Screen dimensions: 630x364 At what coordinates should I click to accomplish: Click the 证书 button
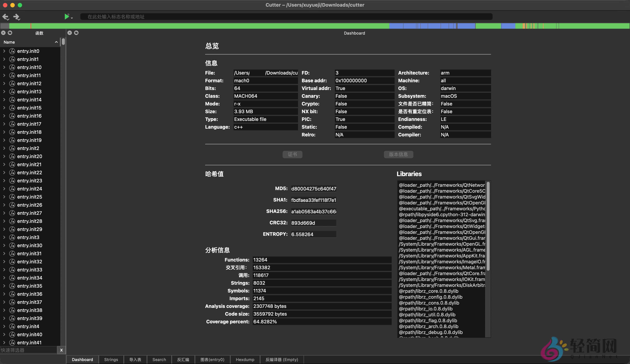(292, 154)
